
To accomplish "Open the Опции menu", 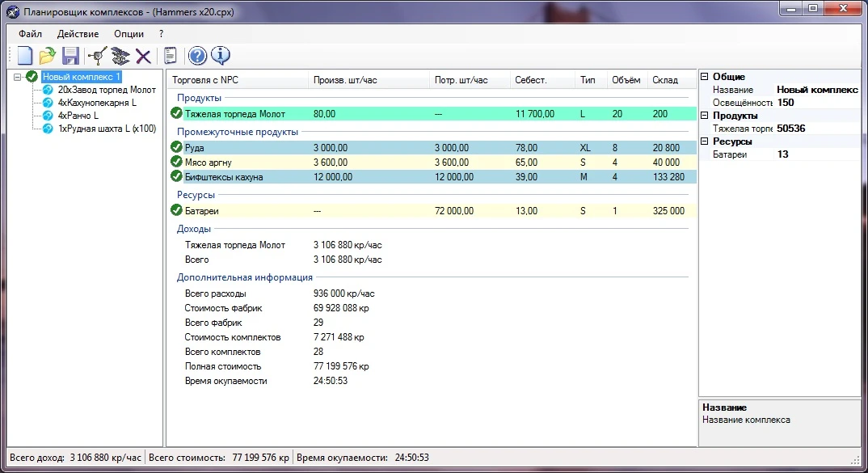I will (128, 34).
